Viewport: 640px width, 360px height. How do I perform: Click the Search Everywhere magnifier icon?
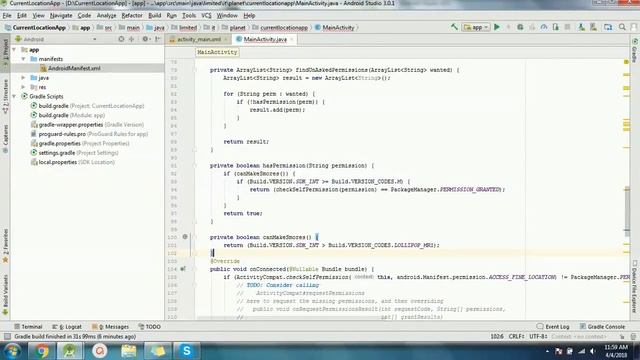tap(622, 27)
